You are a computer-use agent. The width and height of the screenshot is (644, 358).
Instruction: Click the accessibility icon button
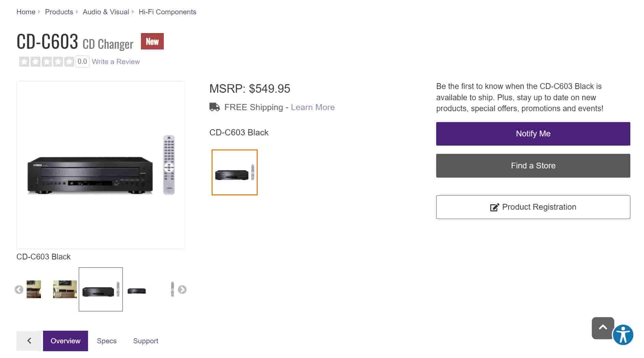click(x=623, y=335)
